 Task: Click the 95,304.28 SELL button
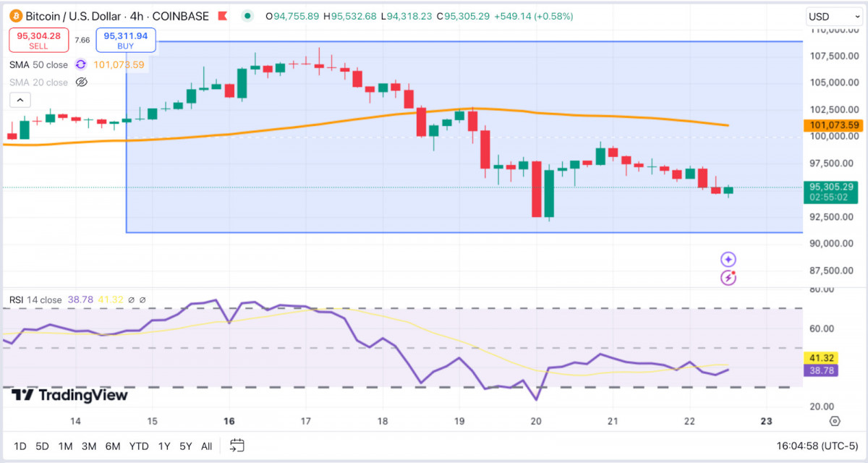tap(39, 40)
